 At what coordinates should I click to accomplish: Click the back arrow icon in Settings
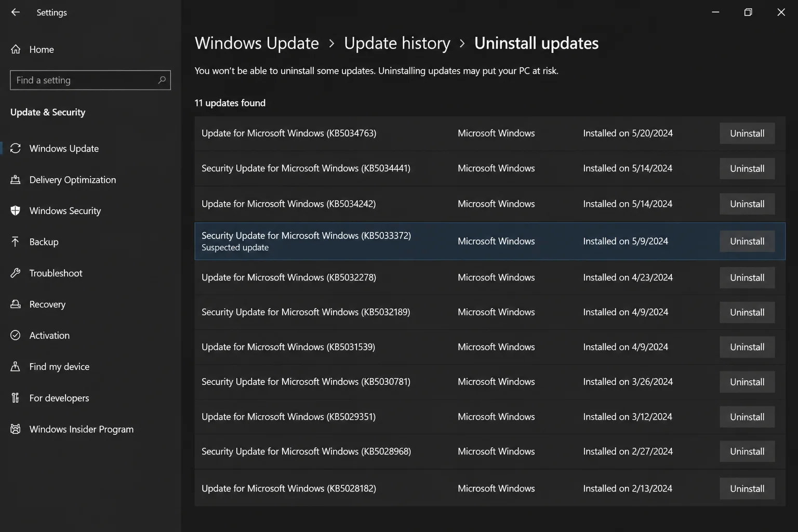point(15,12)
